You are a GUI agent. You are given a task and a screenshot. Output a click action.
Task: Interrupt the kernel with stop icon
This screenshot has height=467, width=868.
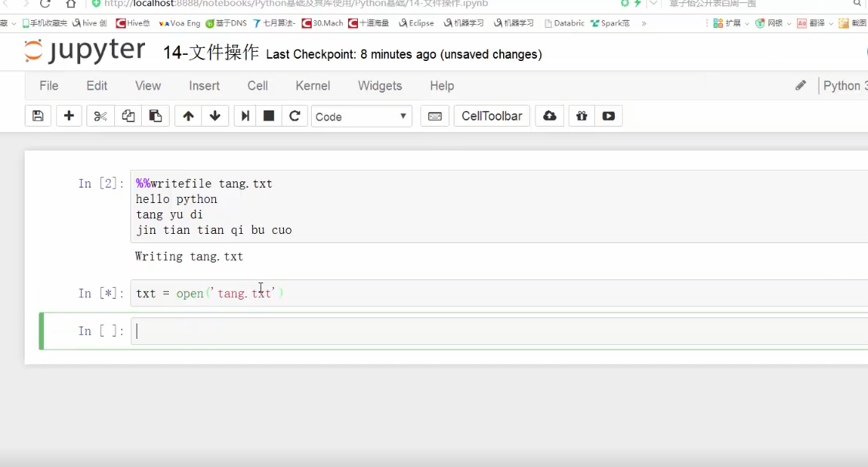pyautogui.click(x=269, y=116)
